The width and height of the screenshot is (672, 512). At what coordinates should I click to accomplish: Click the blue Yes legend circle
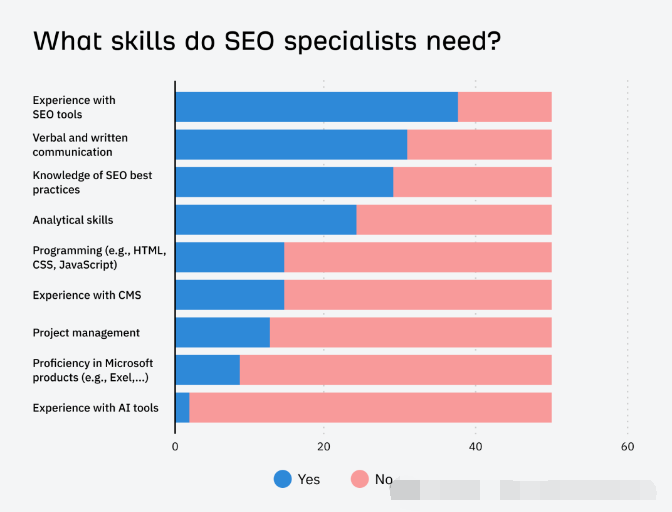click(x=283, y=479)
